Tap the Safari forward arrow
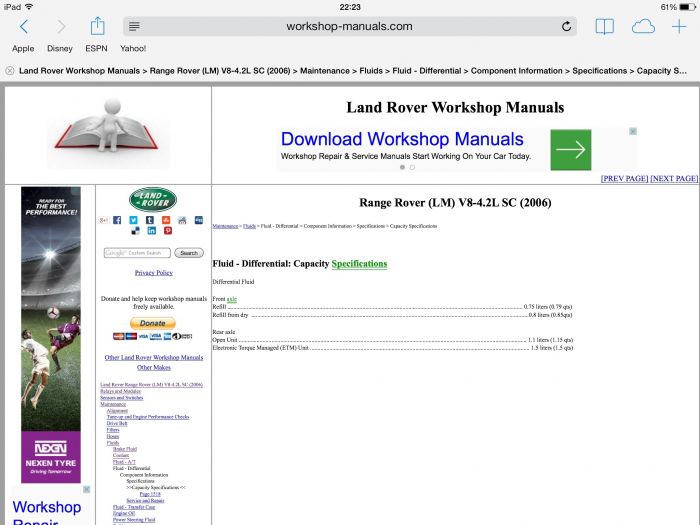 coord(61,27)
